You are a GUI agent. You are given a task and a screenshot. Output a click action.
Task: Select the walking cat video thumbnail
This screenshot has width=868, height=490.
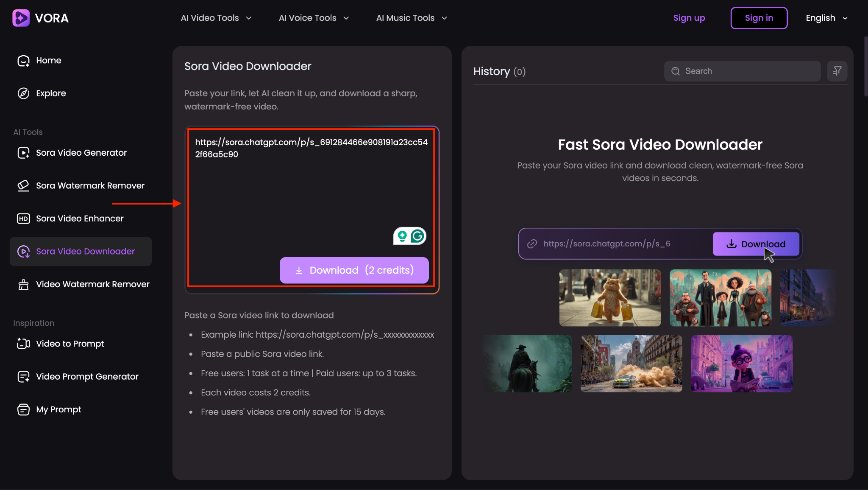pyautogui.click(x=610, y=298)
